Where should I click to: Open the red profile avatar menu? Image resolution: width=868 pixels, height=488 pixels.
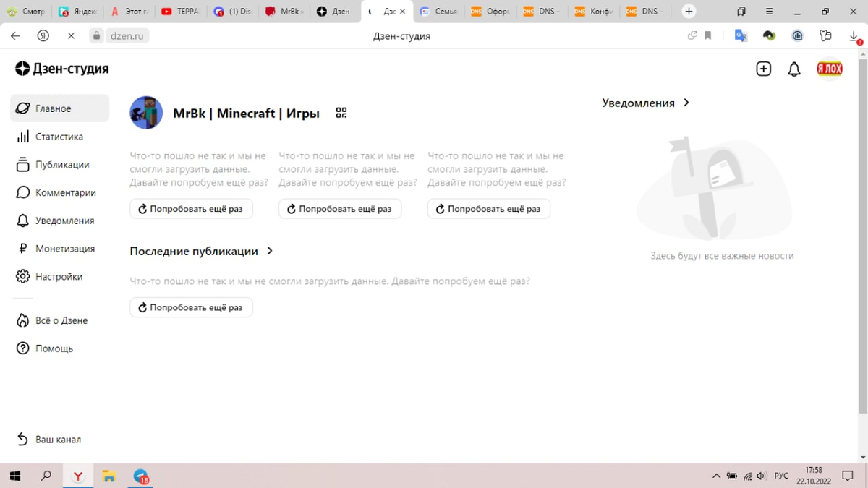(830, 69)
